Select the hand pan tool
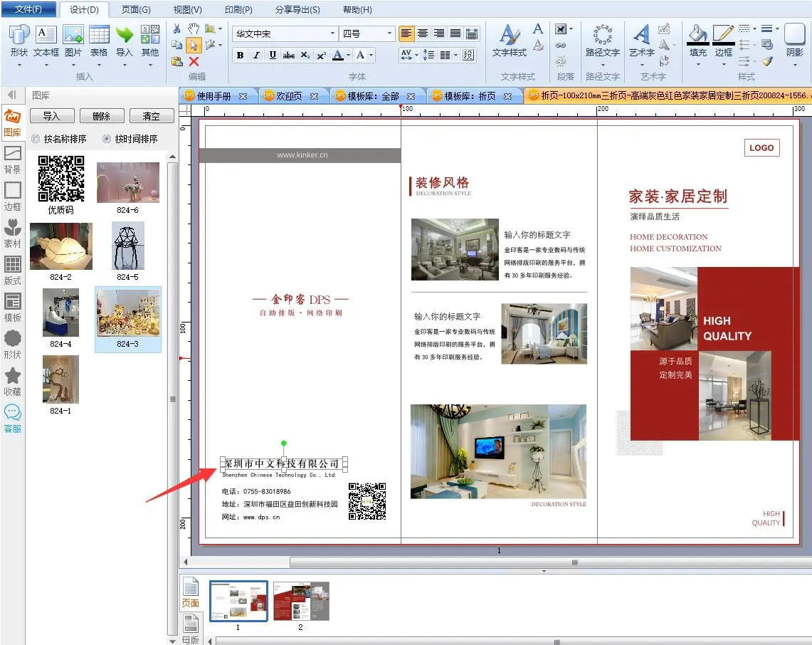This screenshot has width=812, height=645. coord(194,28)
